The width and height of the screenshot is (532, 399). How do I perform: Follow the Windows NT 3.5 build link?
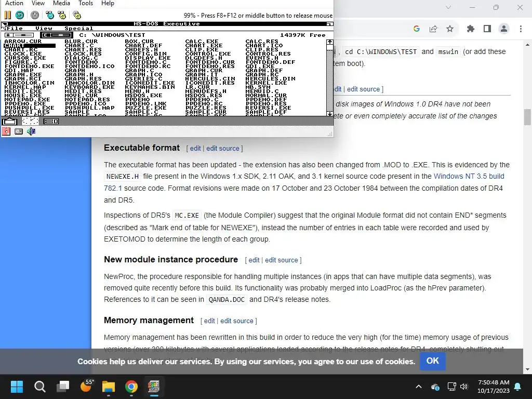pos(469,177)
